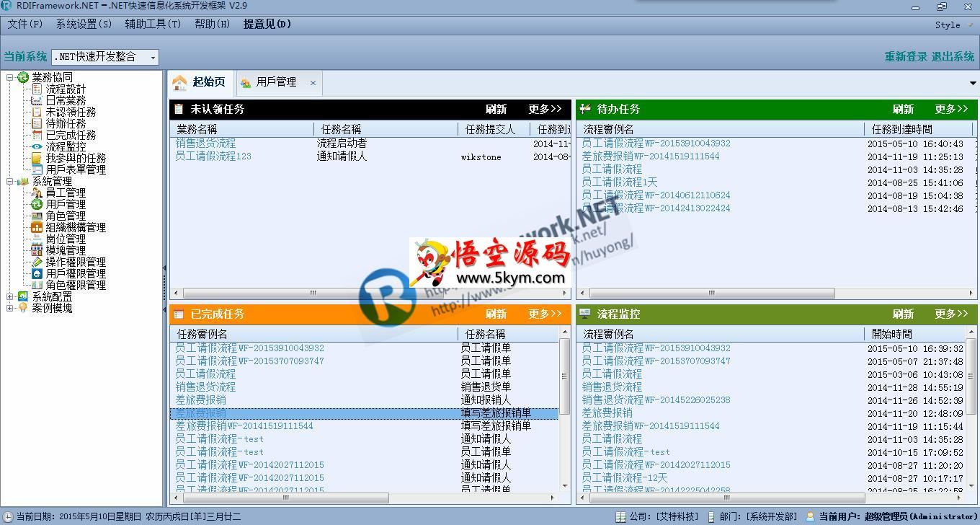Screen dimensions: 980x525
Task: Open the 当前系统 combo box
Action: pyautogui.click(x=105, y=57)
